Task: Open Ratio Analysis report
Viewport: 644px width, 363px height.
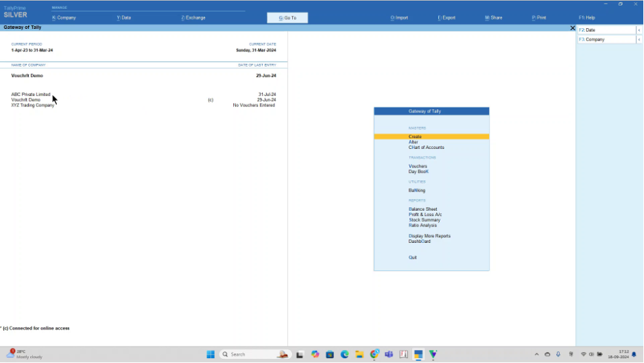Action: 422,225
